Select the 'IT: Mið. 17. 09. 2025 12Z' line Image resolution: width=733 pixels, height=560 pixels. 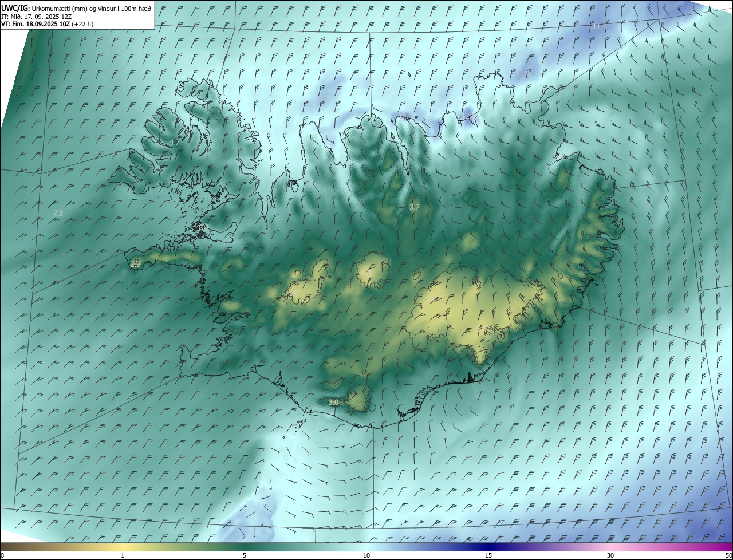(37, 16)
